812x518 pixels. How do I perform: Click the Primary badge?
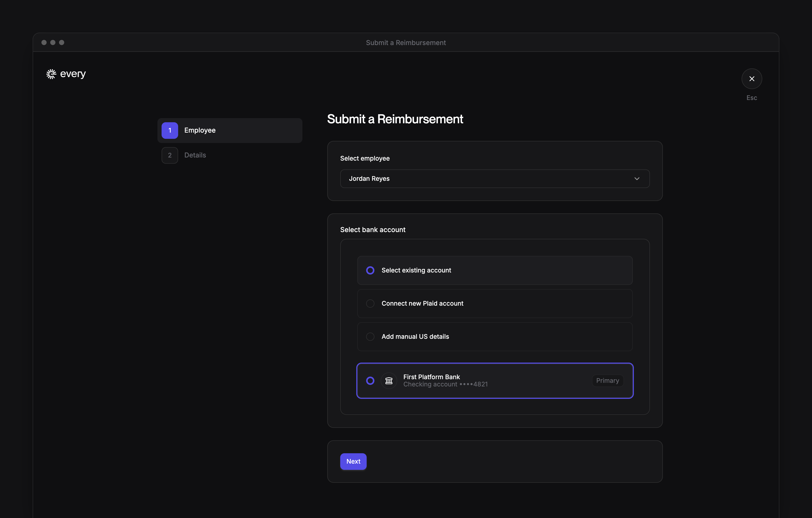point(607,381)
